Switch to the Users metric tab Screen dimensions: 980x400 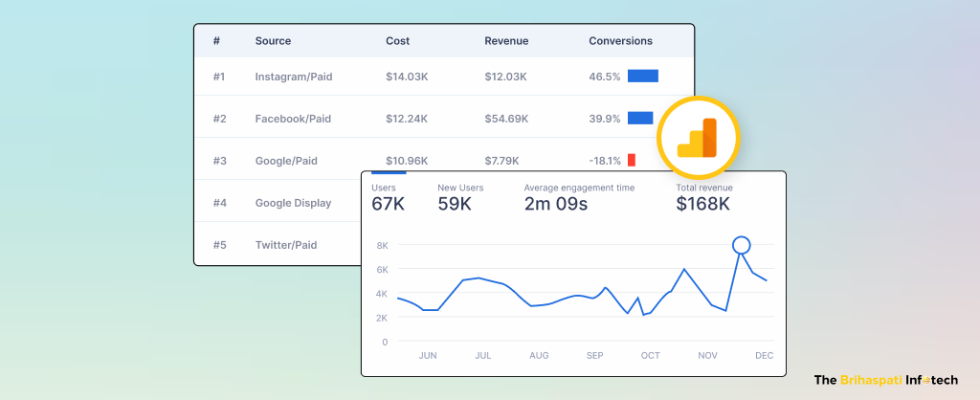[390, 196]
